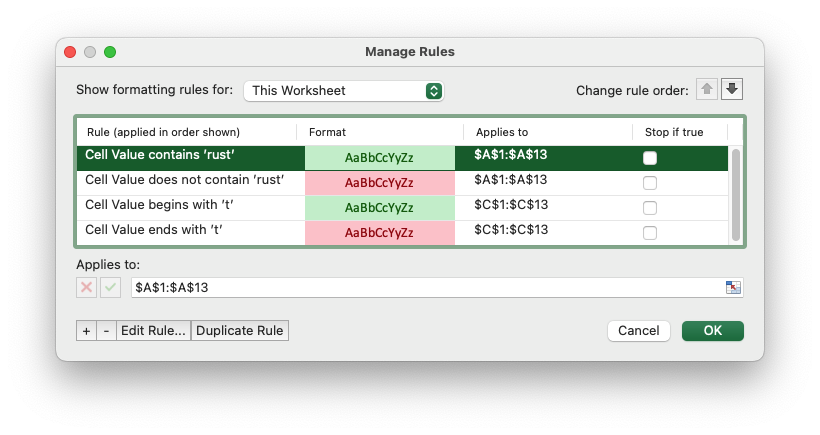Check Stop if true for 'begins with t' rule
This screenshot has width=820, height=435.
650,208
